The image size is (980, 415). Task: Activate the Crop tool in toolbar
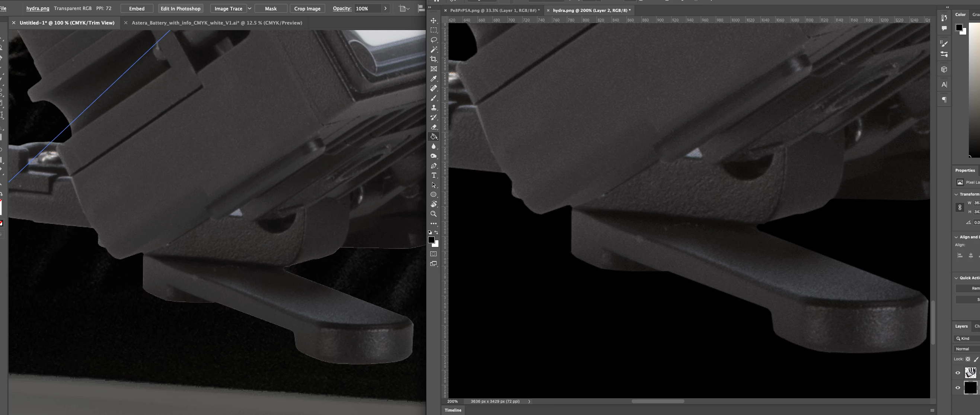coord(433,59)
